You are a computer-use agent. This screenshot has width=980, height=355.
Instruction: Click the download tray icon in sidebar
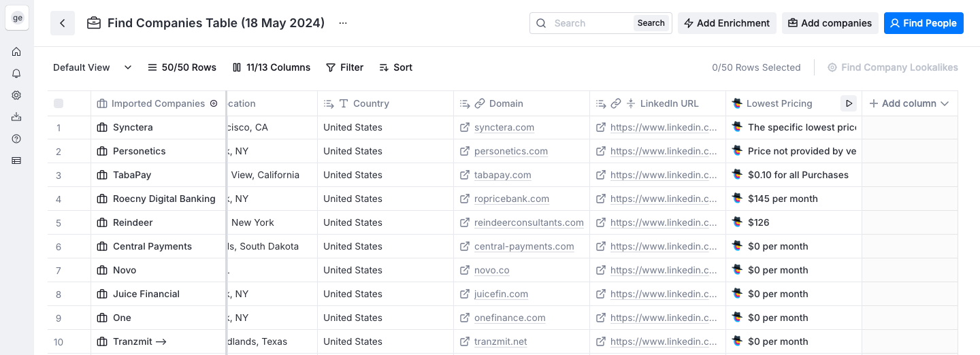pos(16,117)
